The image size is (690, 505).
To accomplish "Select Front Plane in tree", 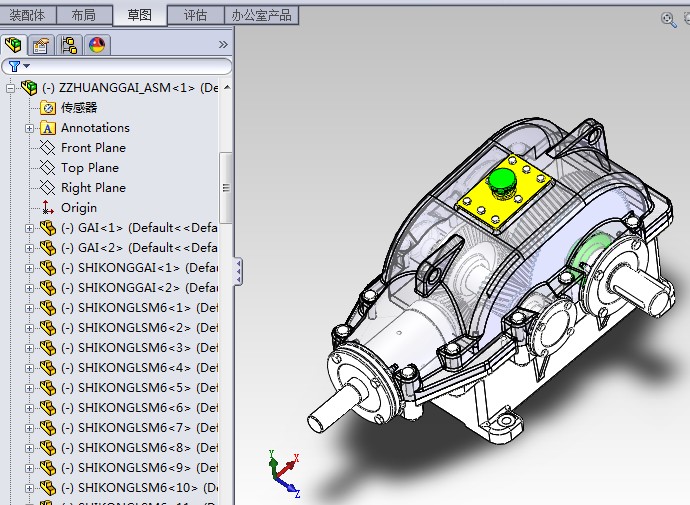I will tap(93, 148).
